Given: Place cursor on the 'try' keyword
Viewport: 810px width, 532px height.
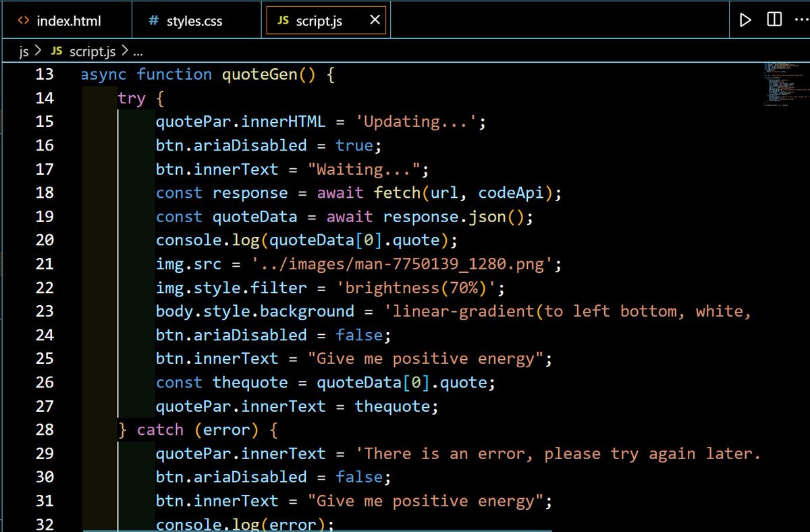Looking at the screenshot, I should (x=132, y=98).
